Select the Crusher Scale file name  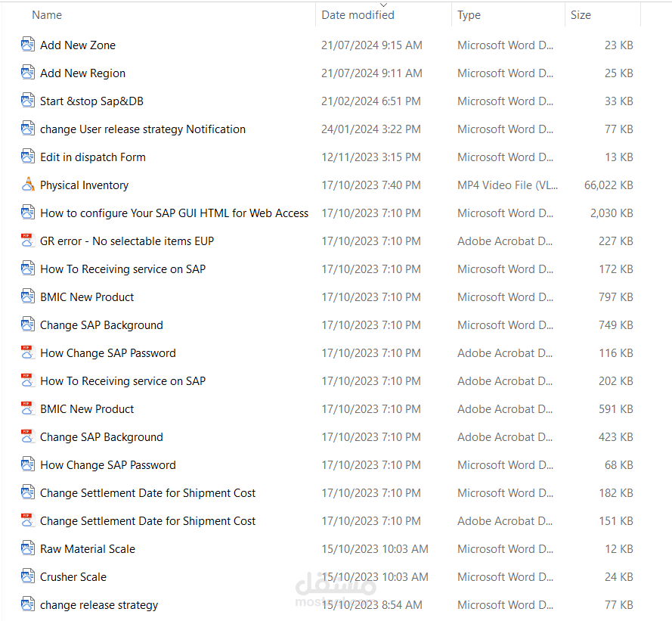pos(73,577)
